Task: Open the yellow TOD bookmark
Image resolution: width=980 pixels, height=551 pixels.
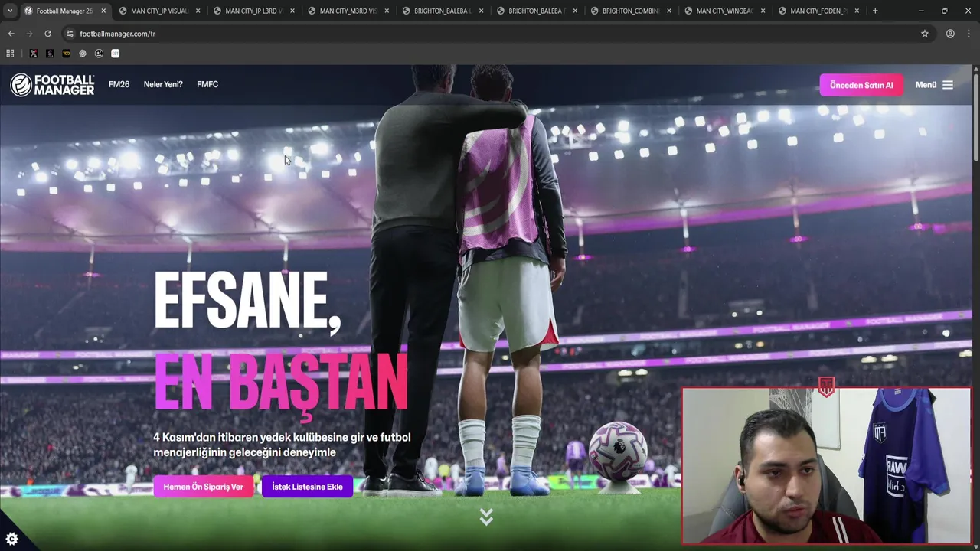Action: point(66,54)
